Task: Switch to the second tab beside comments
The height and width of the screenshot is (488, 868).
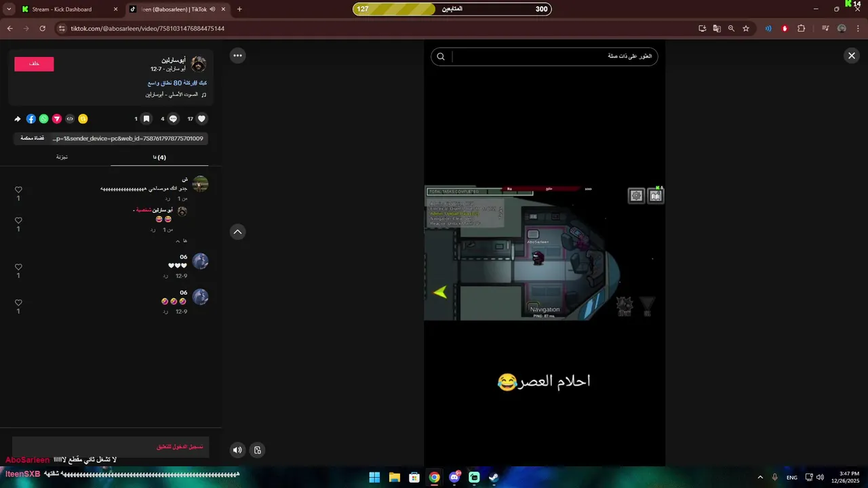Action: point(62,157)
